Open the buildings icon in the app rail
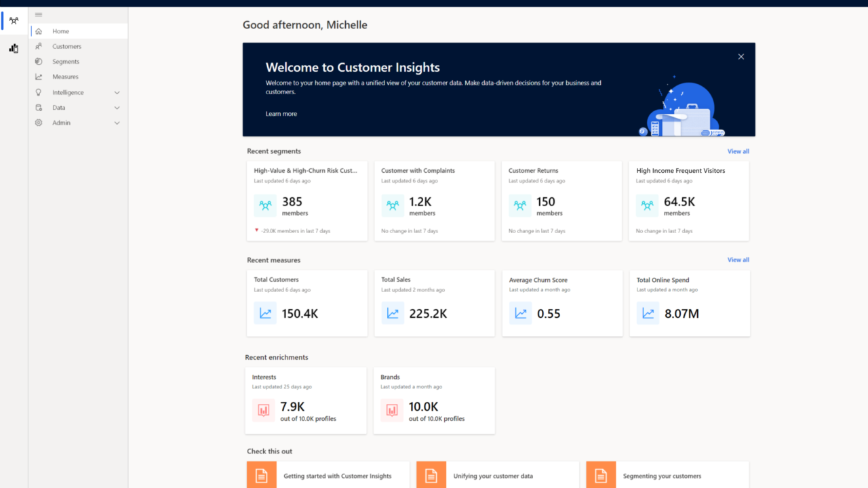Screen dimensions: 868x488 (14, 48)
